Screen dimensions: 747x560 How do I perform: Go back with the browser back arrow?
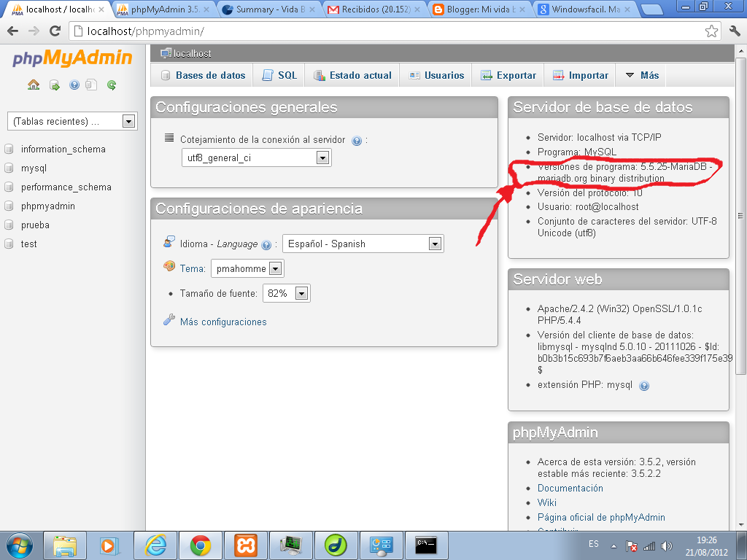(13, 31)
